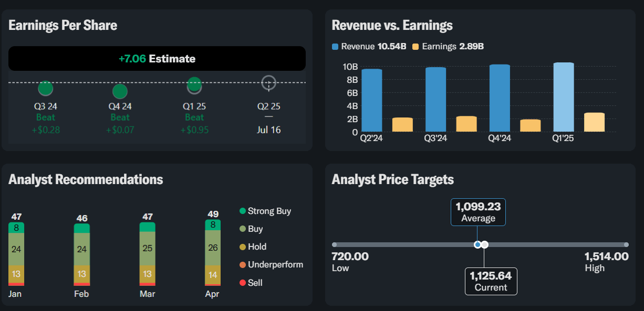Click the Q1'25 revenue bar
Screen dimensions: 644x311
[x=564, y=98]
